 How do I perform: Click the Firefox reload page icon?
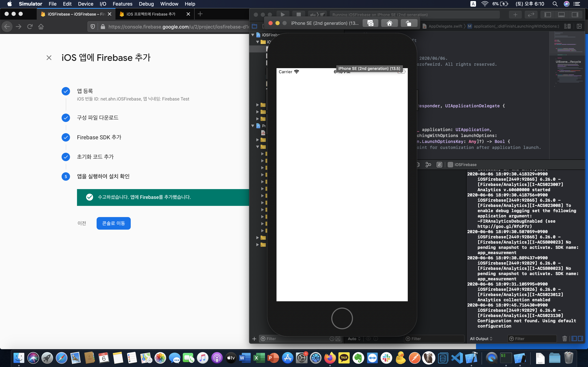pos(30,26)
